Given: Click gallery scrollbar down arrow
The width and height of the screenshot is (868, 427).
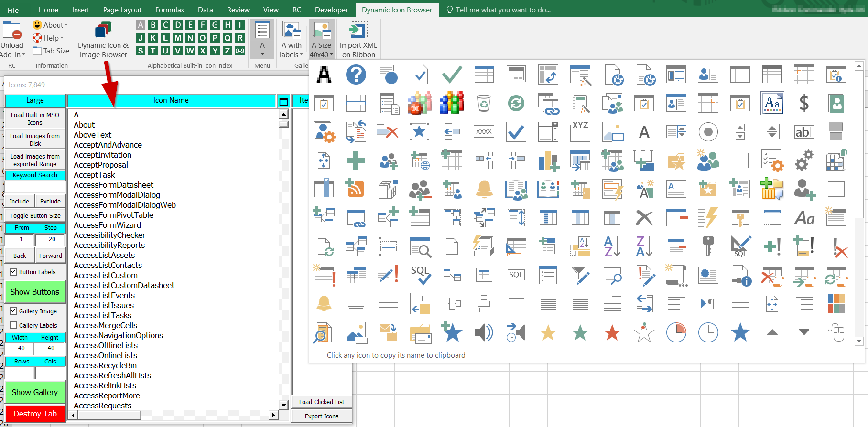Looking at the screenshot, I should [x=859, y=341].
